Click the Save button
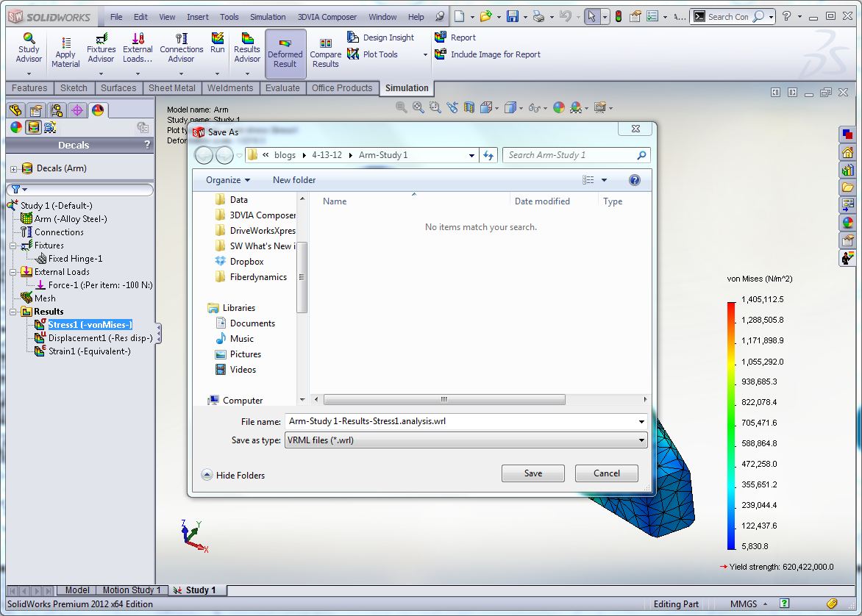The width and height of the screenshot is (862, 616). coord(532,473)
